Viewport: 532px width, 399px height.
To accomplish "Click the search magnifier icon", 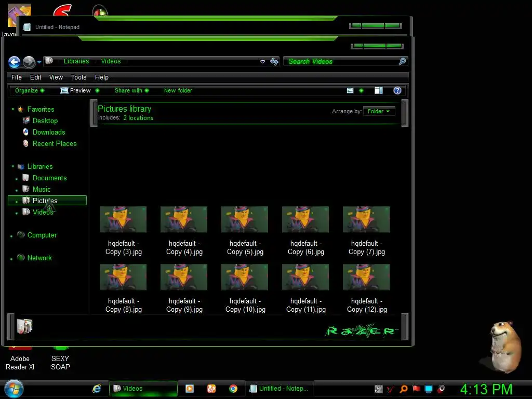I will 403,61.
